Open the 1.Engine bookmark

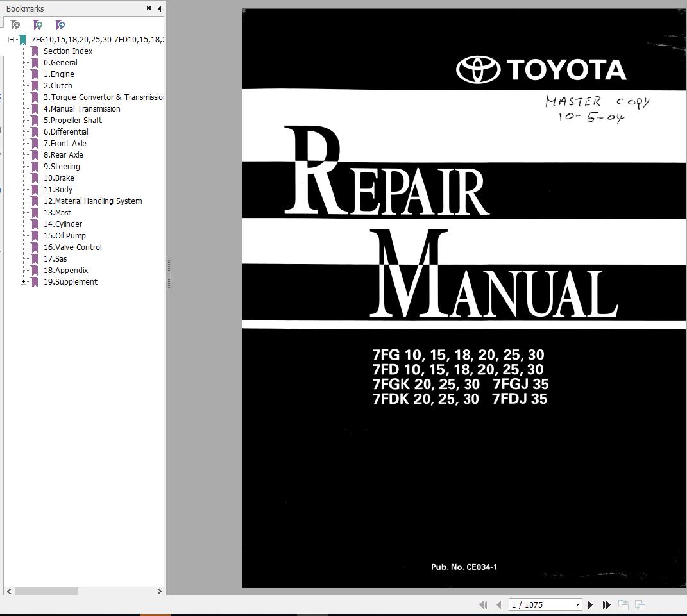pos(59,74)
